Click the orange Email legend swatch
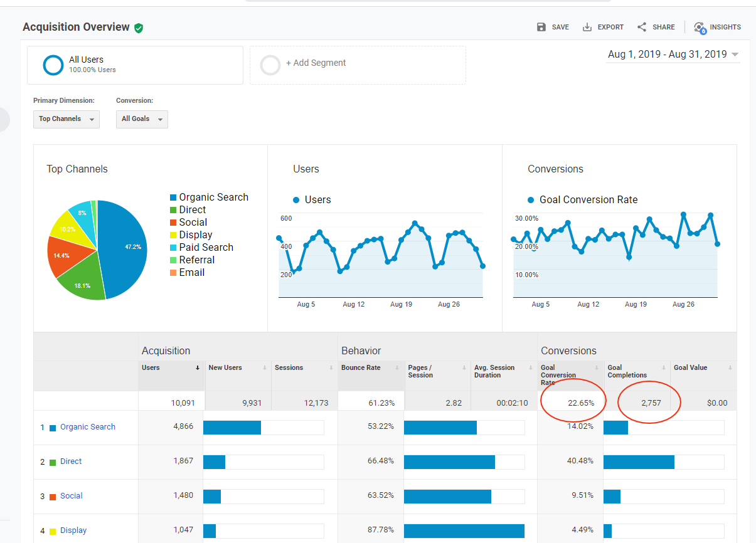The image size is (756, 543). pos(173,273)
